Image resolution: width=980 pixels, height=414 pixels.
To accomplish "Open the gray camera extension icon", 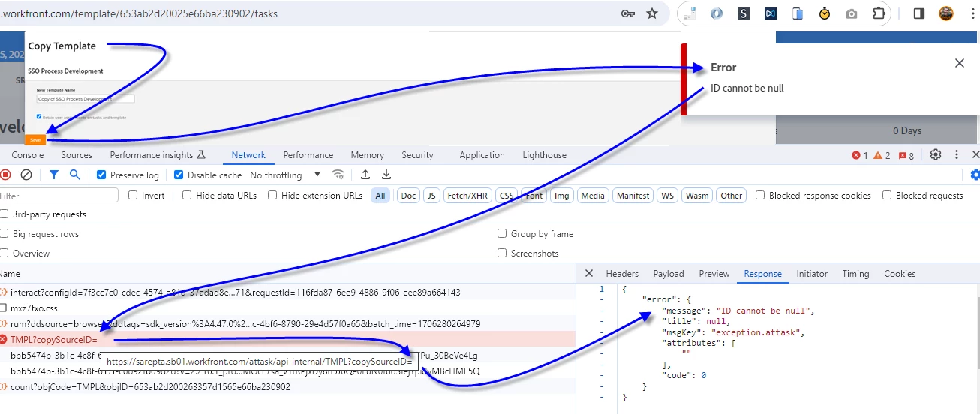I will click(x=852, y=13).
